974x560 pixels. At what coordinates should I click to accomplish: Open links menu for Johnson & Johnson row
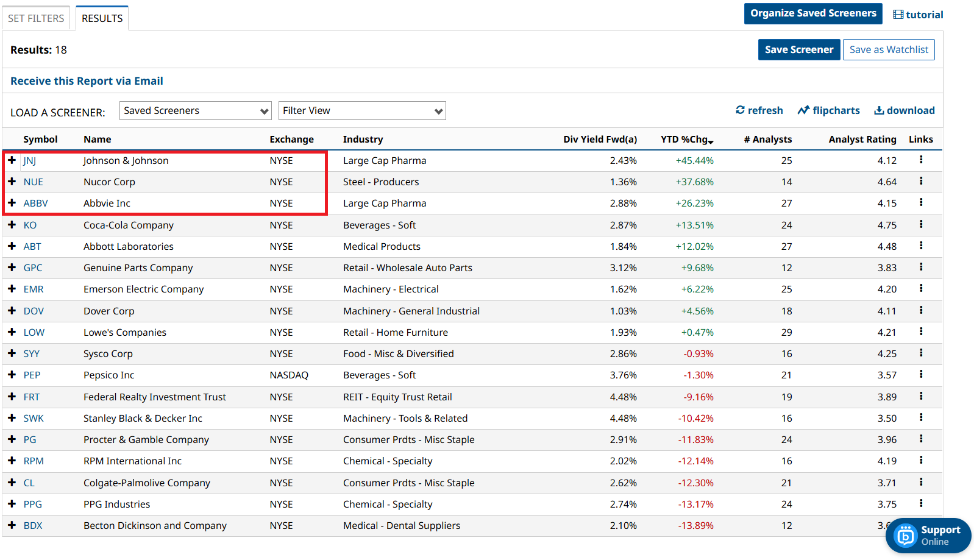coord(920,160)
